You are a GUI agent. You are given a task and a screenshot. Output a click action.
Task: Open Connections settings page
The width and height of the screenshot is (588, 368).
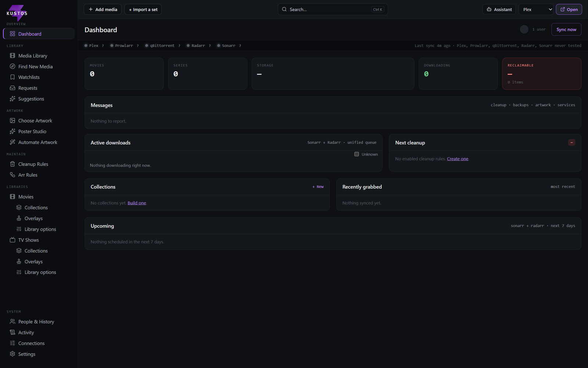pyautogui.click(x=39, y=343)
